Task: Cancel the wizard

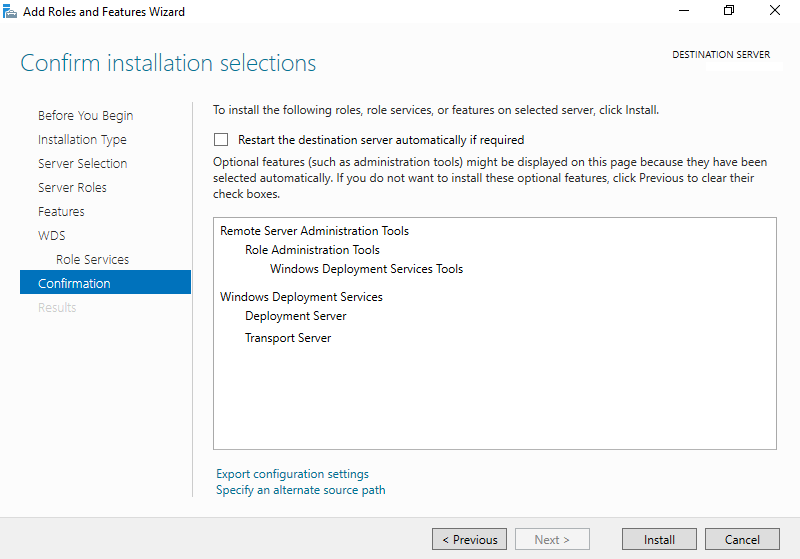Action: 742,539
